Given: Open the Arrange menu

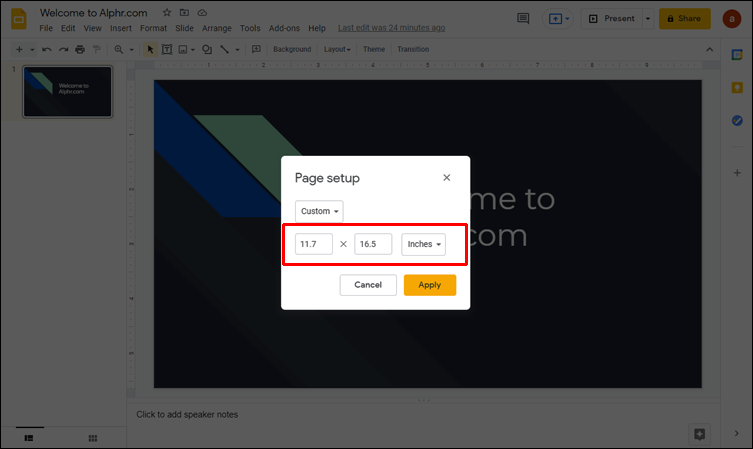Looking at the screenshot, I should (x=217, y=28).
